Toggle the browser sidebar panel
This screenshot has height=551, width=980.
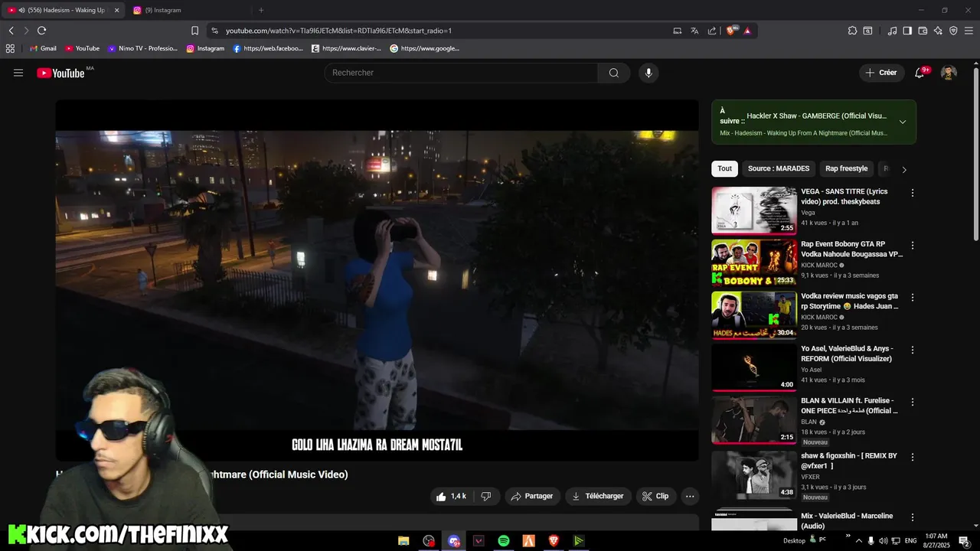point(907,31)
